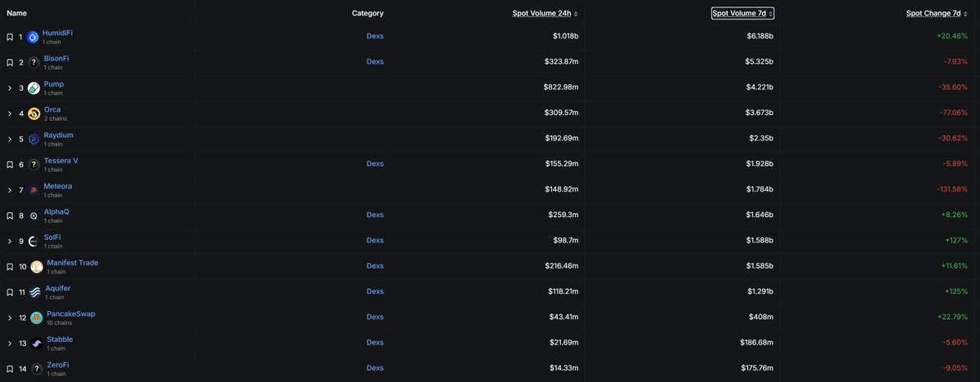This screenshot has width=980, height=382.
Task: Click the SolFi logo icon
Action: coord(33,242)
